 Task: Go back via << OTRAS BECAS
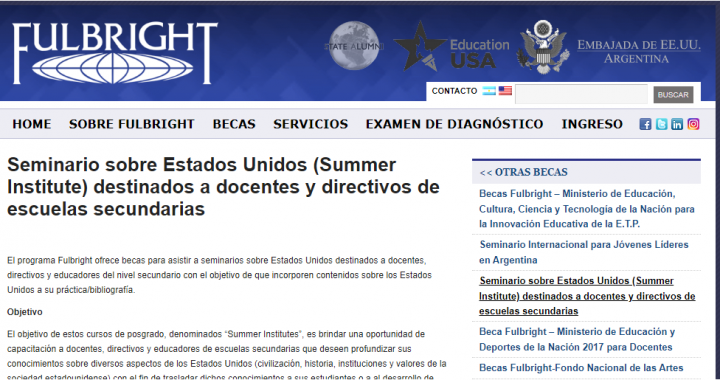pos(523,172)
